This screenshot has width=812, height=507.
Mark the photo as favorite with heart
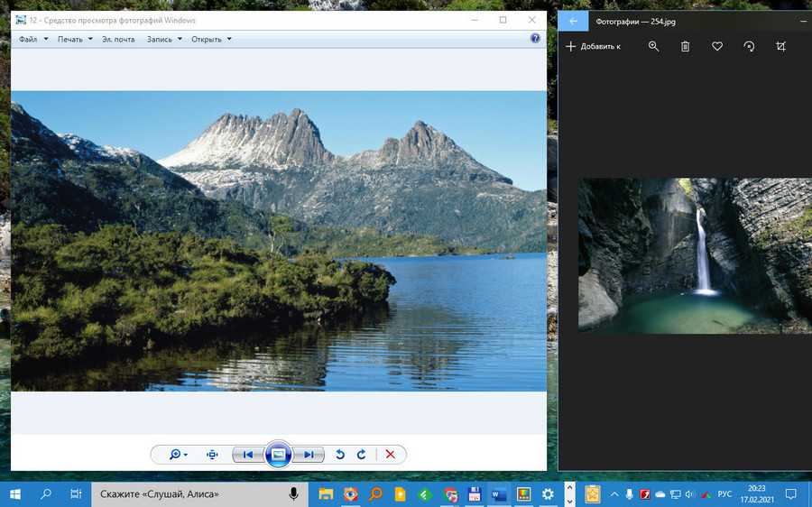717,46
